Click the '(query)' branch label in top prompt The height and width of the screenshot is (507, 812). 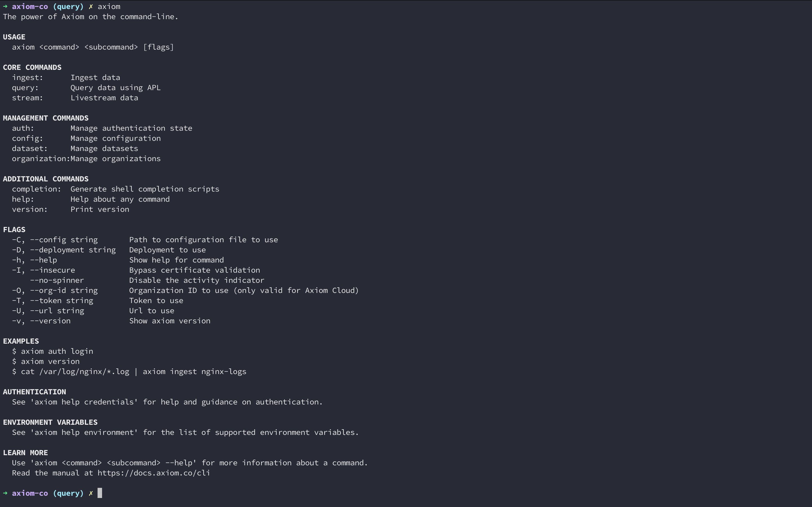point(68,7)
